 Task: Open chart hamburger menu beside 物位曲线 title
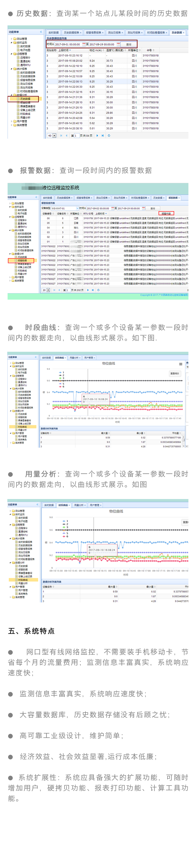click(x=181, y=364)
